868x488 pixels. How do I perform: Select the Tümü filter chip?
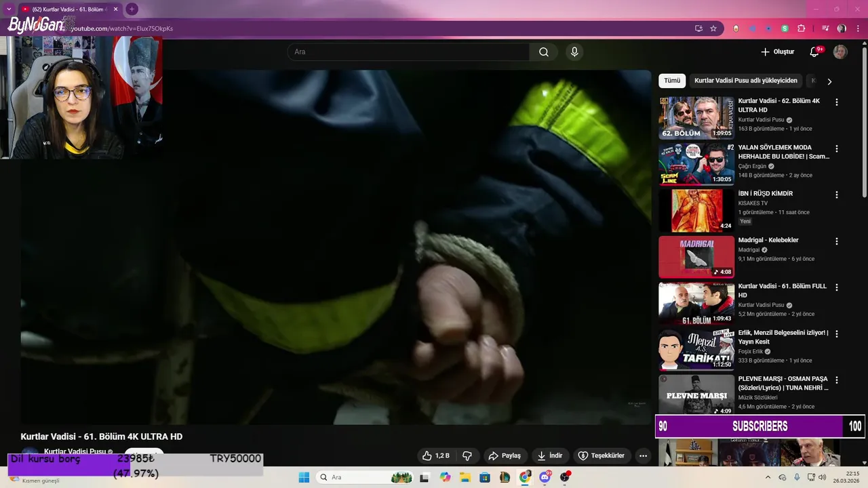click(672, 81)
